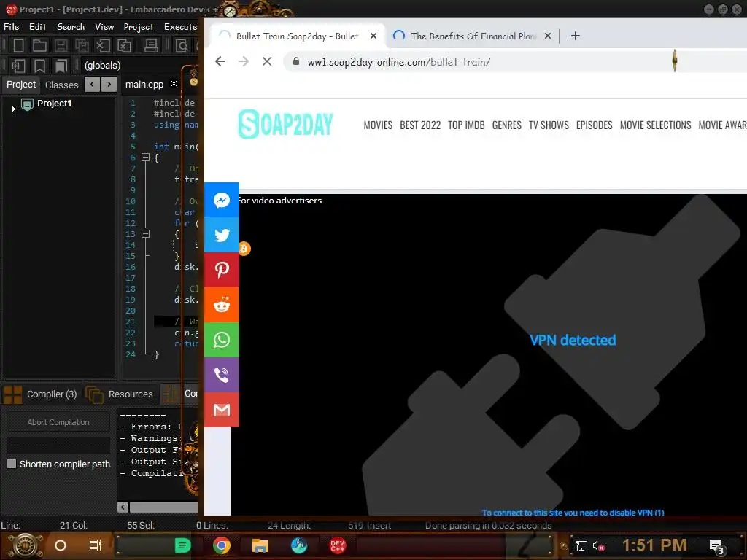
Task: Open the Search menu
Action: coord(71,27)
